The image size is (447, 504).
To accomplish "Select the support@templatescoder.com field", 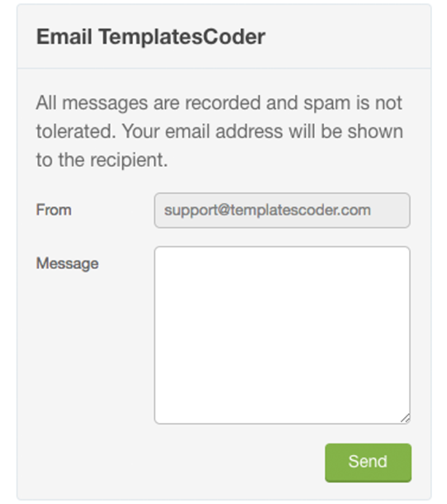I will [282, 210].
